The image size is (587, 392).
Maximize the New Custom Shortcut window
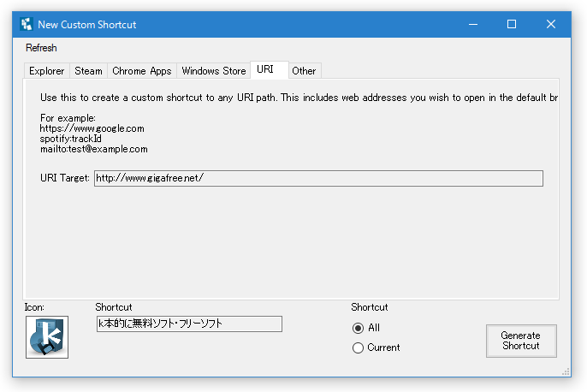pyautogui.click(x=512, y=24)
